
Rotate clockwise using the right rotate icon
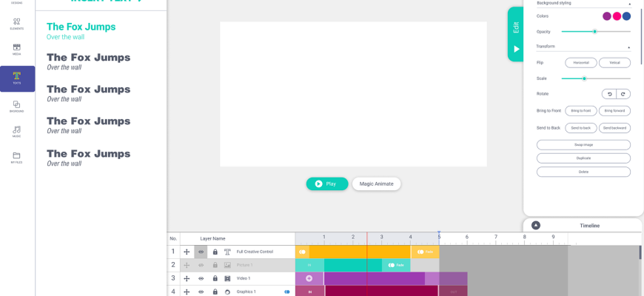tap(623, 94)
